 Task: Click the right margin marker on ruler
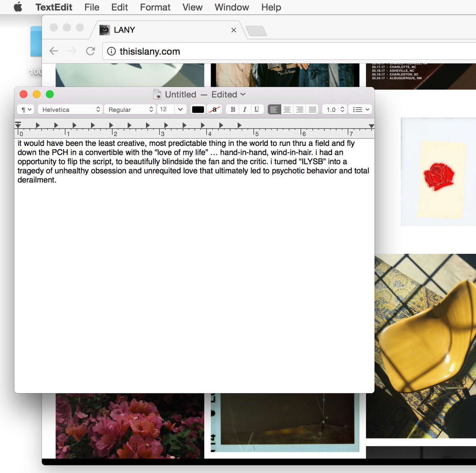[371, 126]
